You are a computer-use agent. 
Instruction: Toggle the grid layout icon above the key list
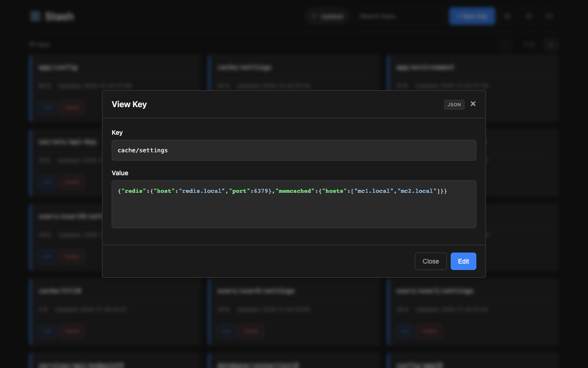[x=551, y=44]
